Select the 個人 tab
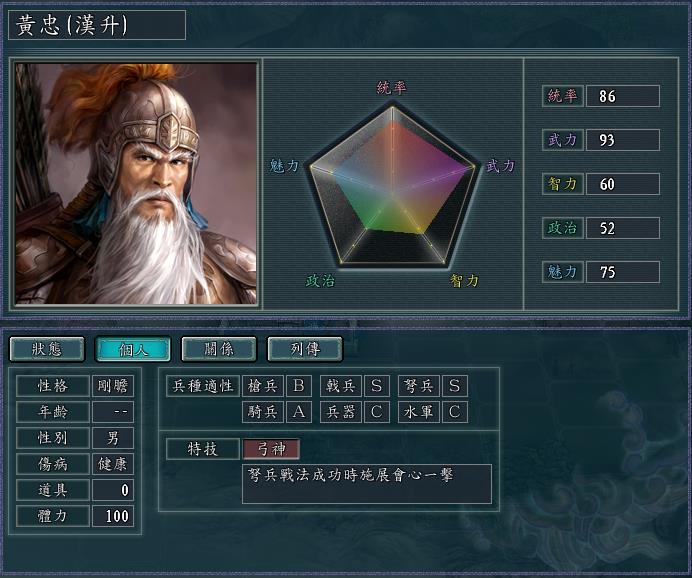 [133, 349]
